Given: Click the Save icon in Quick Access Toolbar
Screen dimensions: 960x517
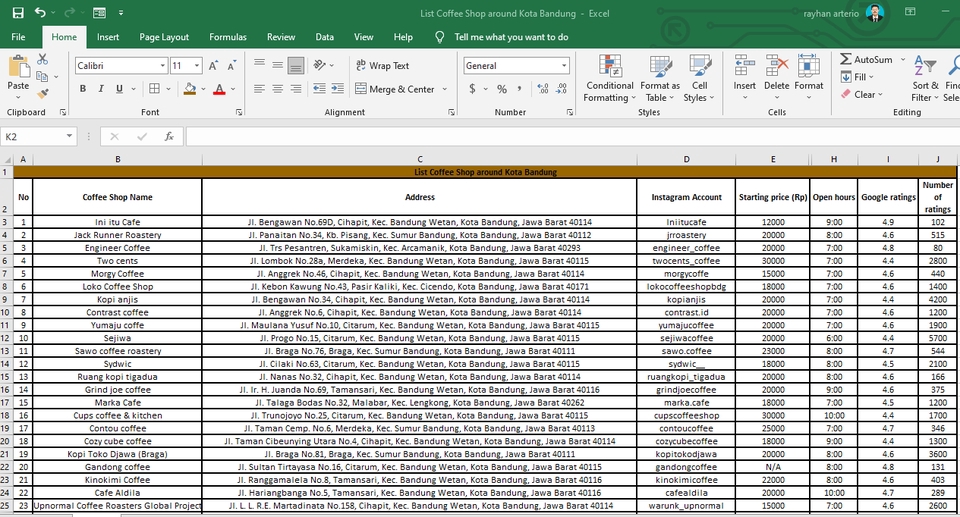Looking at the screenshot, I should click(x=18, y=13).
